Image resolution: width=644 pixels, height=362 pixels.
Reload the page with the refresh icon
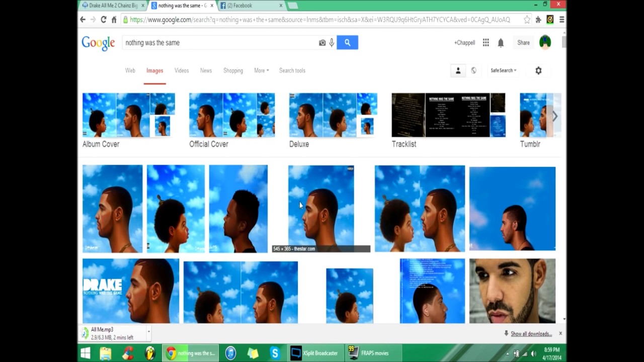[104, 20]
